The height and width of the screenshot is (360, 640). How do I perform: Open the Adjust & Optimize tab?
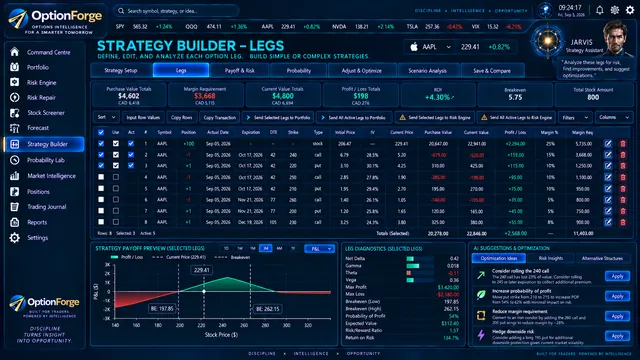tap(362, 70)
